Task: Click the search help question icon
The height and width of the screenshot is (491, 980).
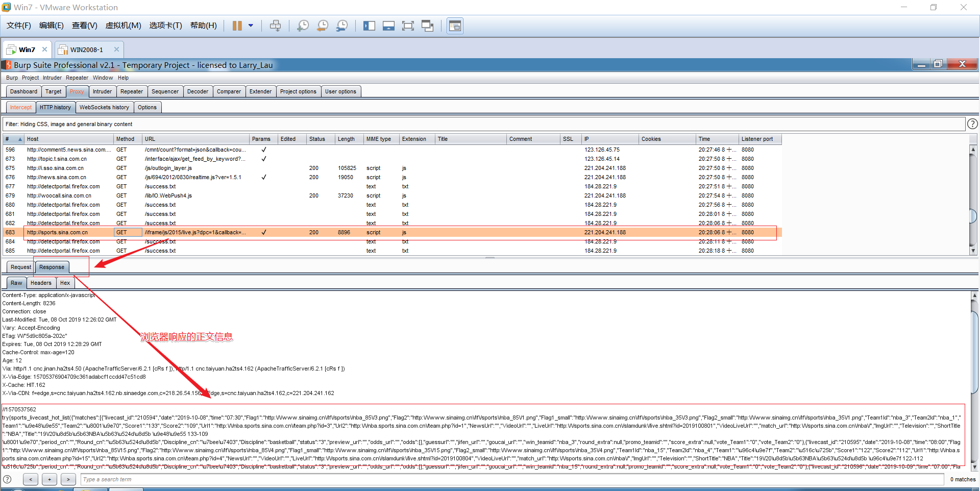Action: (8, 479)
